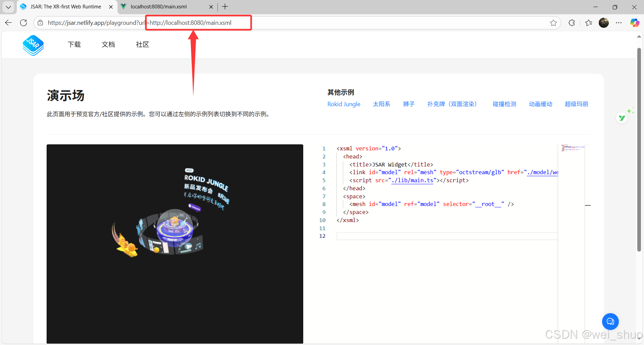Open the chat support bubble

pyautogui.click(x=610, y=321)
